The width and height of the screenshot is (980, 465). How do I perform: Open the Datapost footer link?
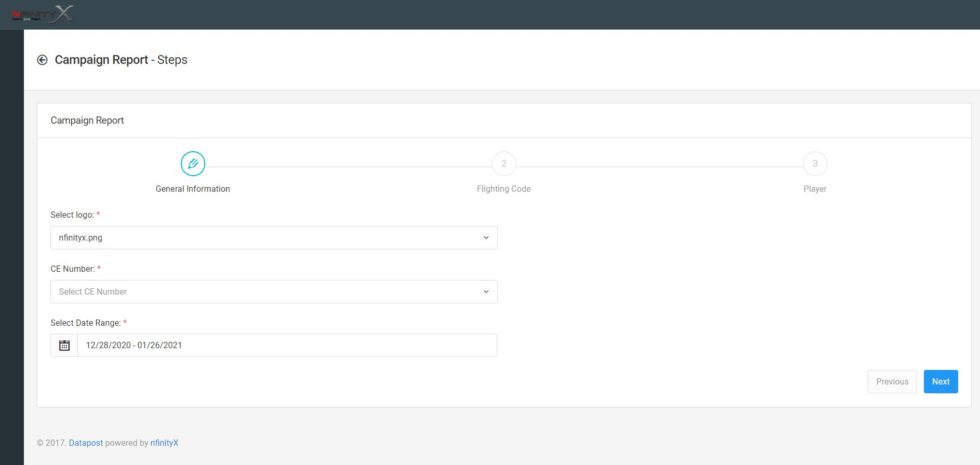[x=87, y=442]
